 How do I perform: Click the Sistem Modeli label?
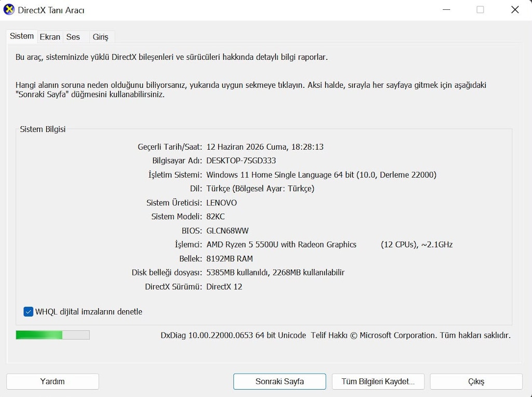click(177, 217)
